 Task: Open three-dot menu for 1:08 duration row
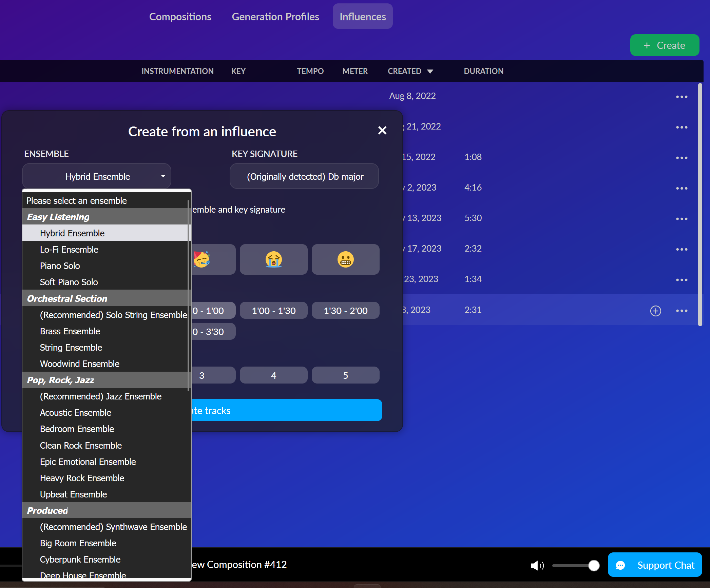tap(682, 158)
